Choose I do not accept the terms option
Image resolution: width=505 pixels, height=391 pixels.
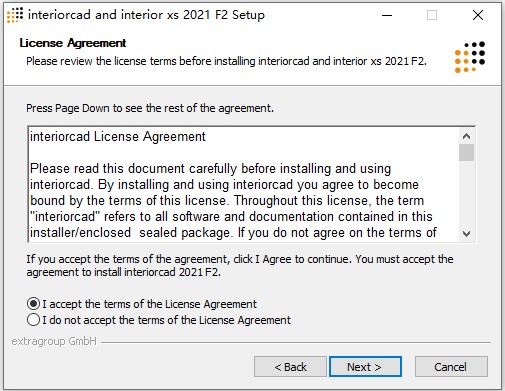point(33,320)
